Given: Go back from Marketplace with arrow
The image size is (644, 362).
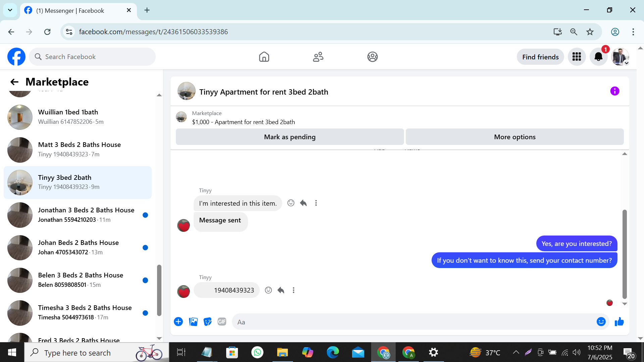Looking at the screenshot, I should (14, 82).
